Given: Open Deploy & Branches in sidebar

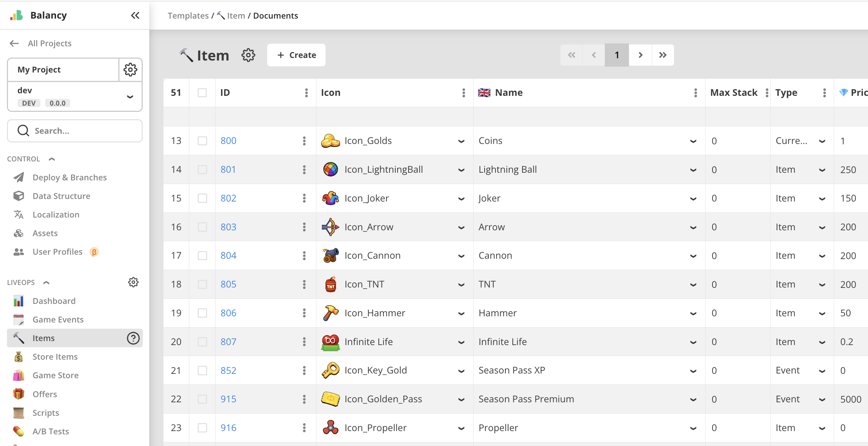Looking at the screenshot, I should (69, 177).
